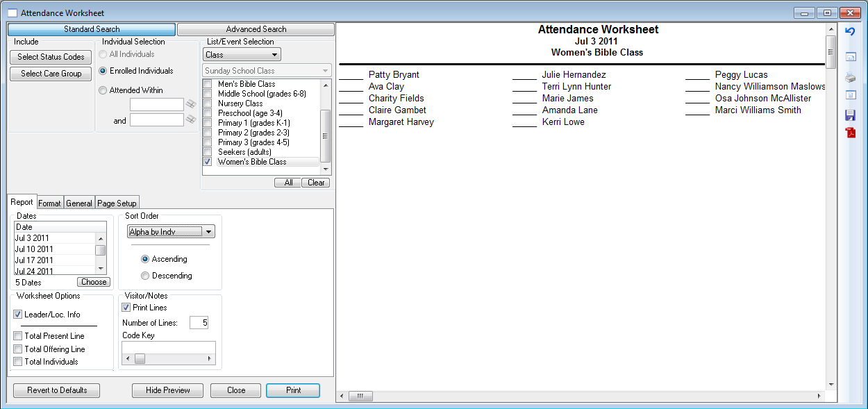Open the Sunday School Class dropdown
This screenshot has height=409, width=868.
point(267,71)
